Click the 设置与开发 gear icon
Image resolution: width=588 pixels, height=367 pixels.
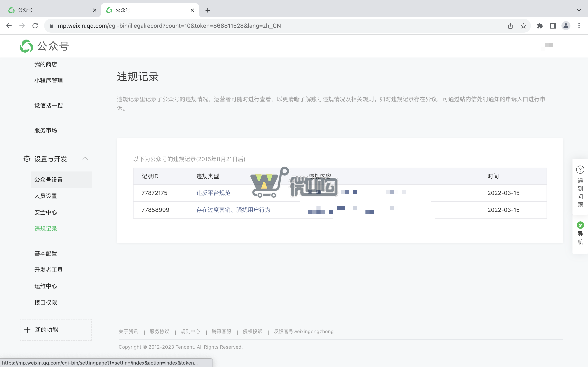pos(27,159)
